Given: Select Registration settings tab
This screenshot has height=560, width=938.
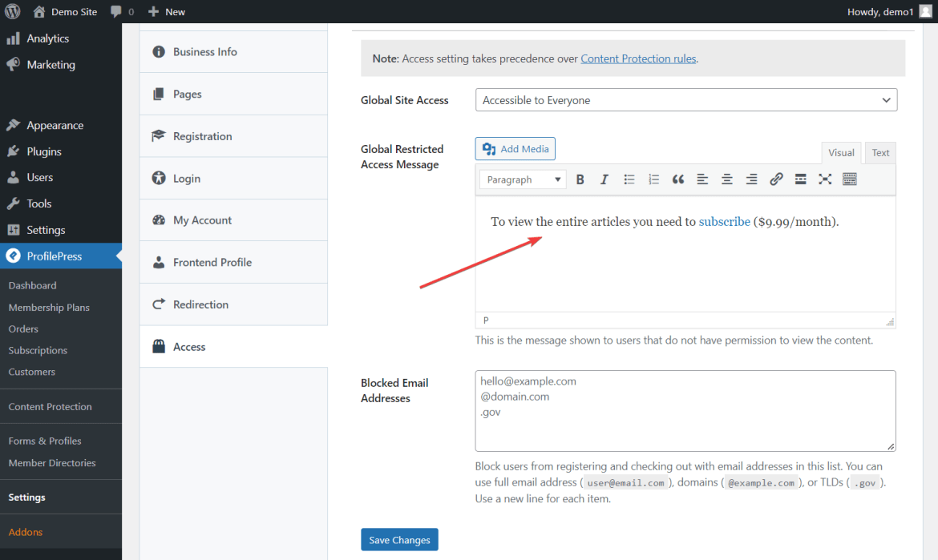Looking at the screenshot, I should pyautogui.click(x=233, y=136).
